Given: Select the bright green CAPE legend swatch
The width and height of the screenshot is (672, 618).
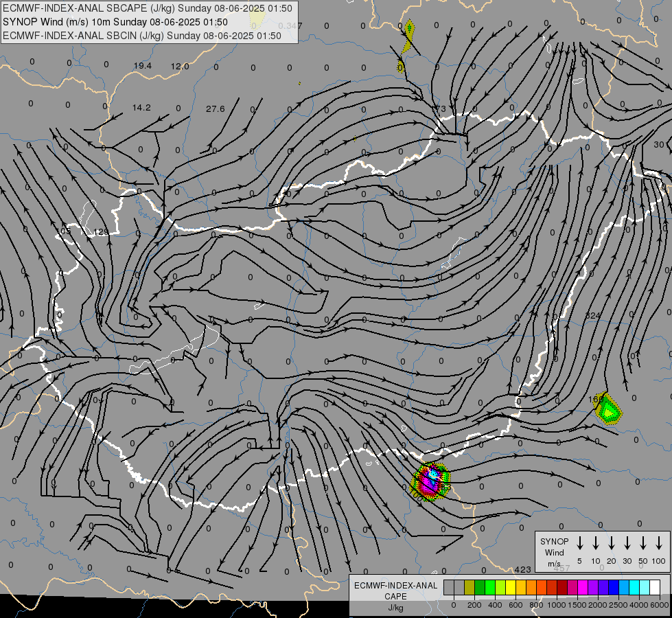Looking at the screenshot, I should 490,587.
